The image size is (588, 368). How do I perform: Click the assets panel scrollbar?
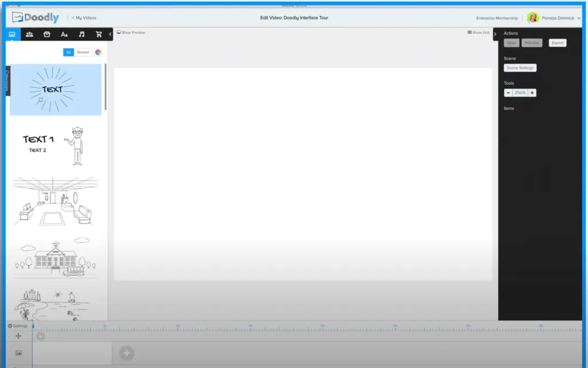[106, 87]
